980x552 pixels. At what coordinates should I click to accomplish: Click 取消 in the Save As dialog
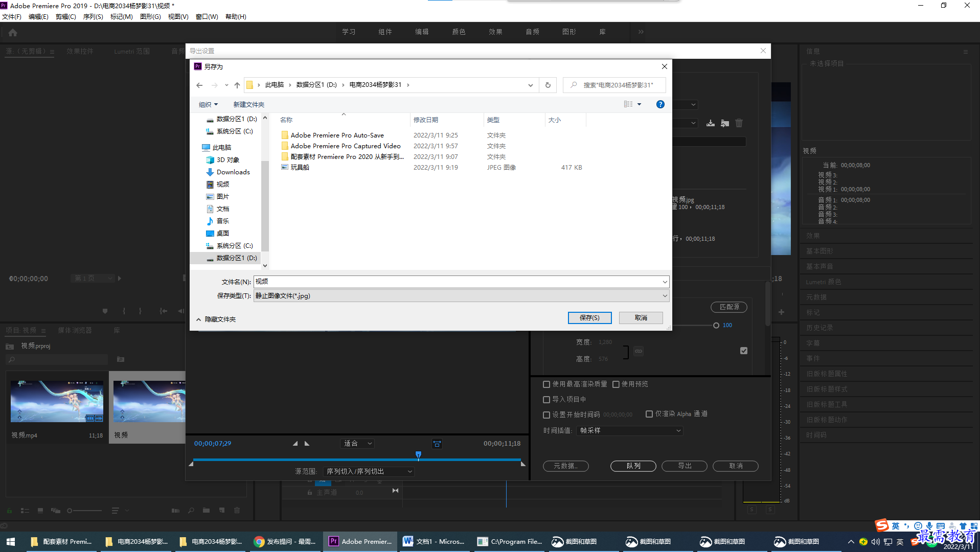pos(641,318)
